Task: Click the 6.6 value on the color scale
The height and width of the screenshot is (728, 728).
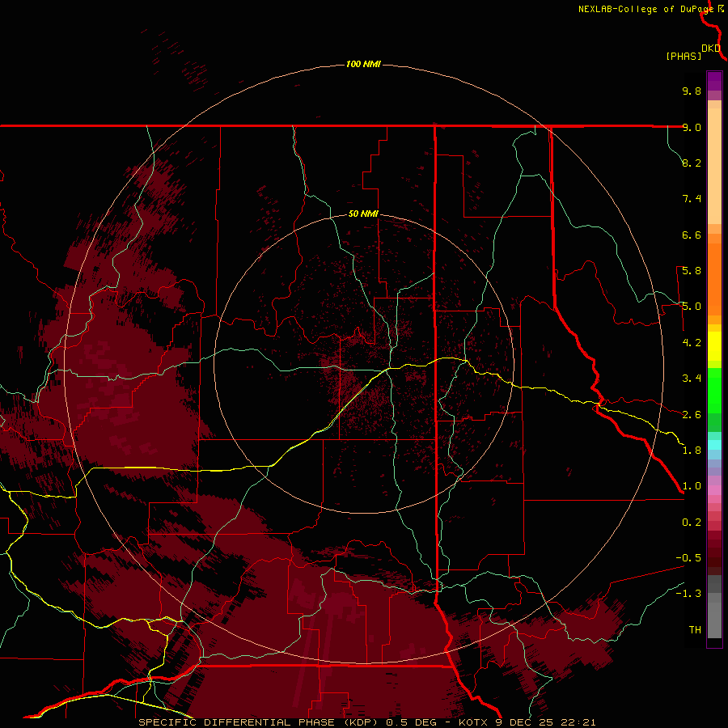Action: click(692, 235)
